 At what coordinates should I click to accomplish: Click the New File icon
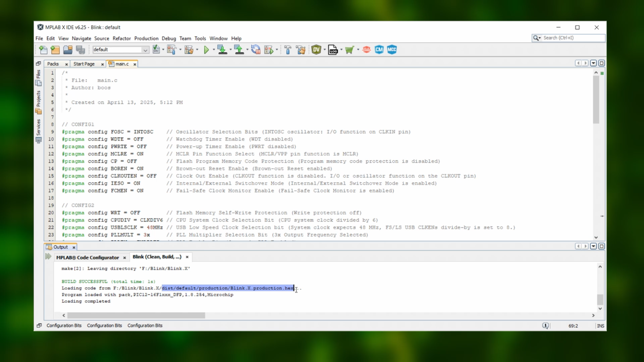coord(43,50)
